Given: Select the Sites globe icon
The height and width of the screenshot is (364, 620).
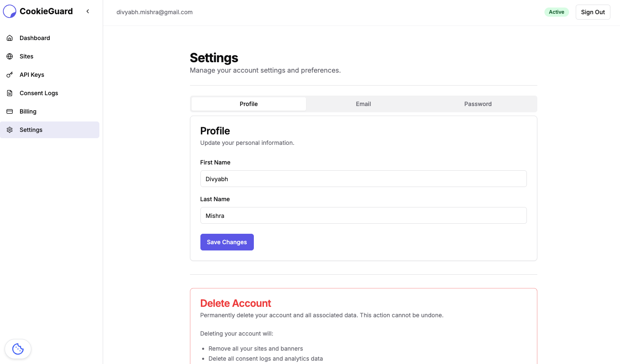Looking at the screenshot, I should 10,56.
